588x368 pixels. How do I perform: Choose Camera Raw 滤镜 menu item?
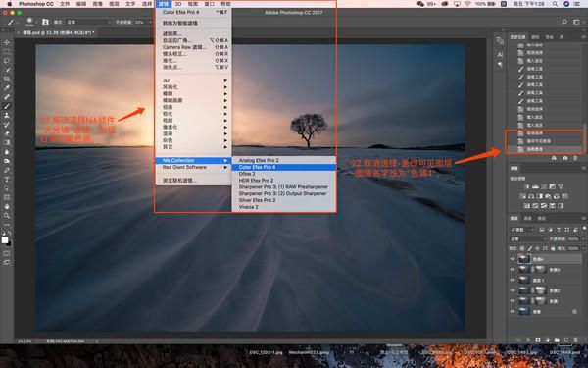click(x=193, y=47)
